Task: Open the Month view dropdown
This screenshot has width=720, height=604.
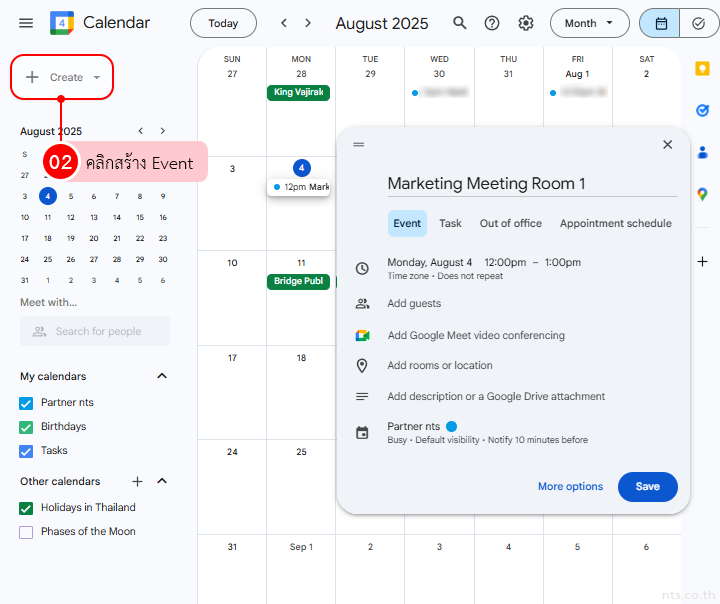Action: (589, 23)
